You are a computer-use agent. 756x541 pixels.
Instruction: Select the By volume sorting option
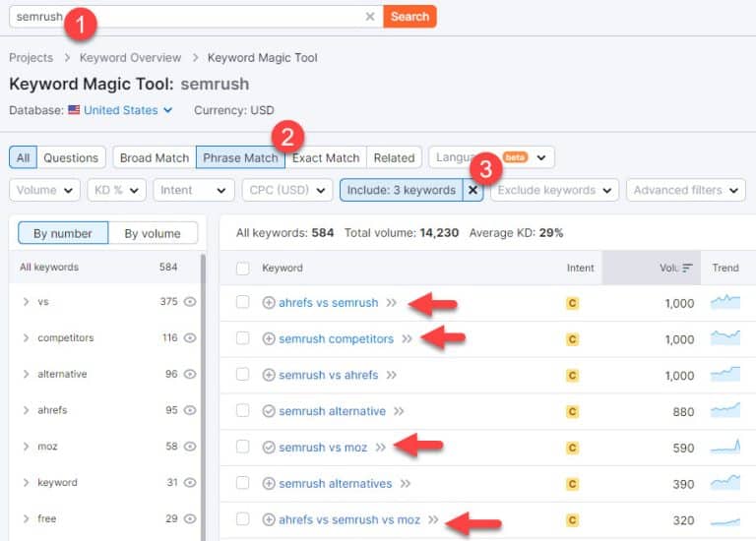coord(153,233)
